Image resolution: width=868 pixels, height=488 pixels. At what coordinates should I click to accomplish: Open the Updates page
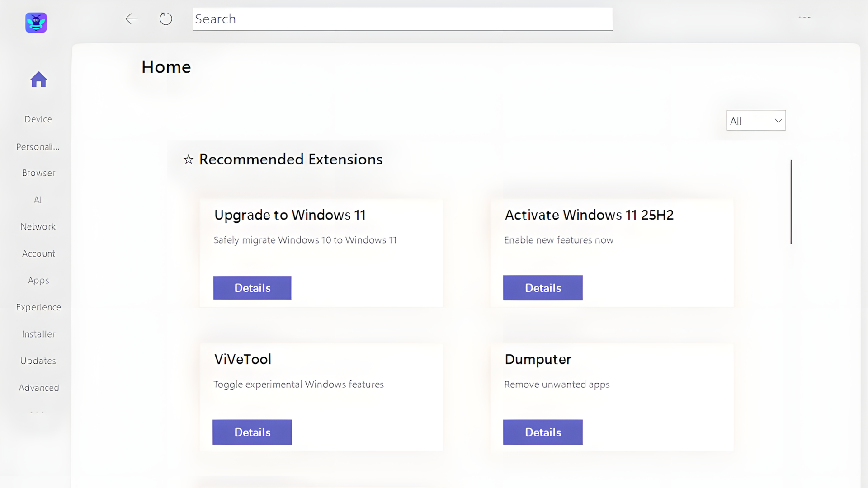point(38,361)
